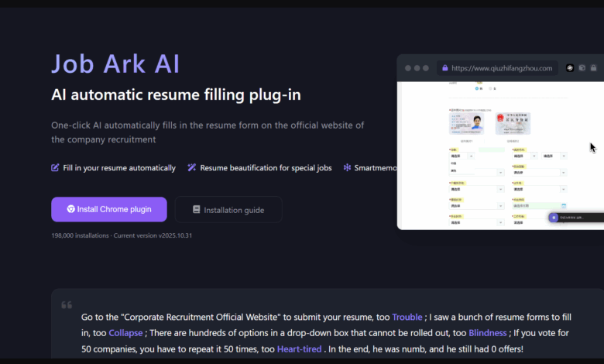Click the gray lock icon in demo browser toolbar
604x364 pixels.
[594, 68]
